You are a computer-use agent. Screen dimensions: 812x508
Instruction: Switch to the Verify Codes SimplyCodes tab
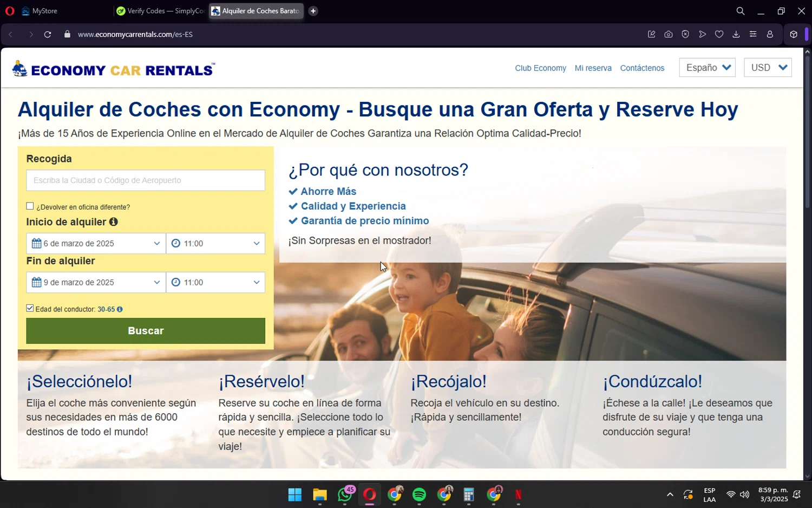click(160, 11)
